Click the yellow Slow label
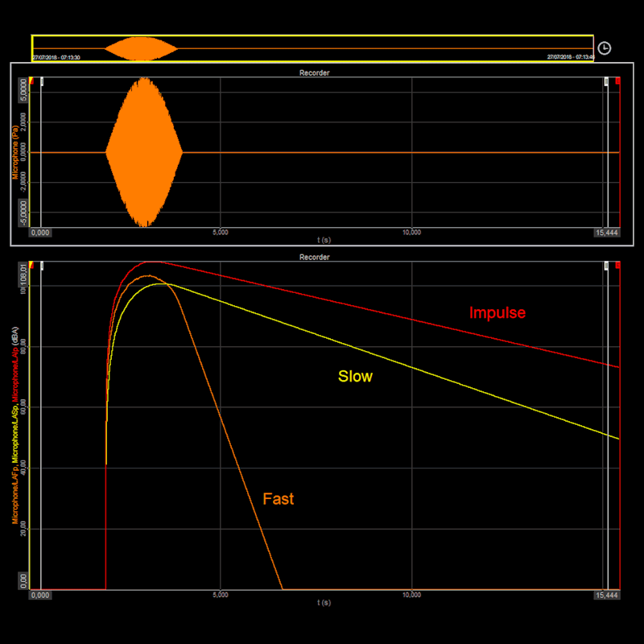Screen dimensions: 644x644 [355, 376]
